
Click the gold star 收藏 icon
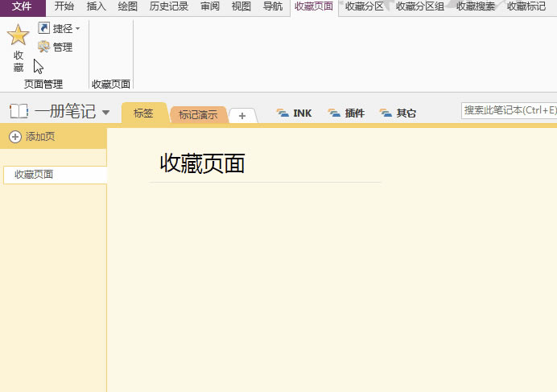[18, 35]
